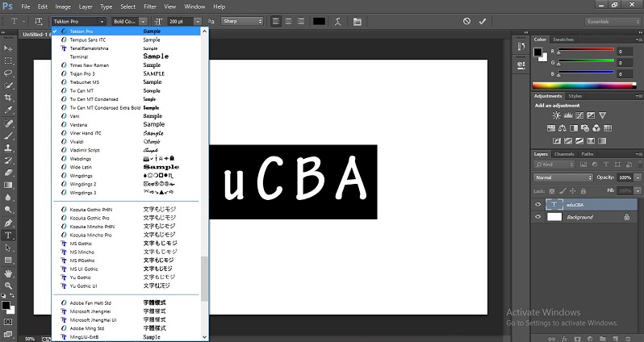Image resolution: width=644 pixels, height=342 pixels.
Task: Select the Gradient tool
Action: (8, 186)
